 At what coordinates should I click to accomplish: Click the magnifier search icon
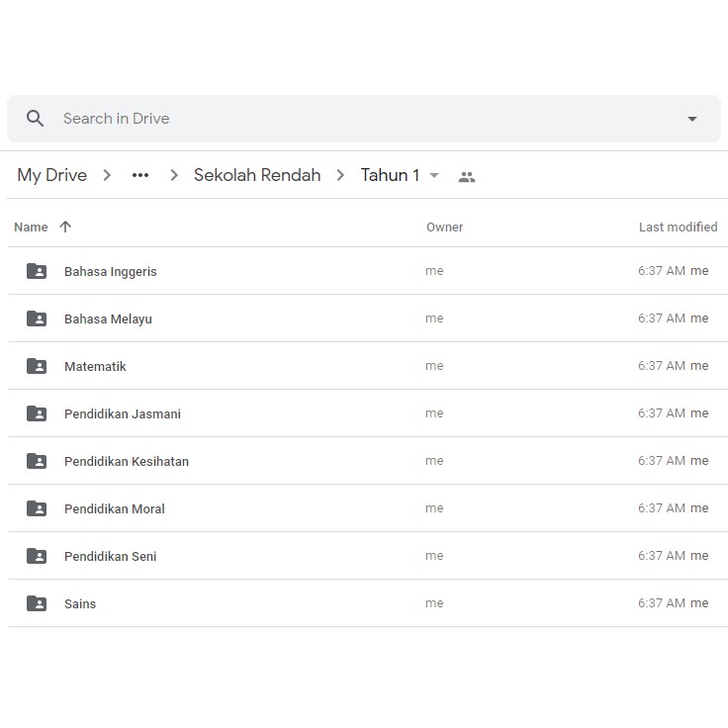tap(36, 119)
